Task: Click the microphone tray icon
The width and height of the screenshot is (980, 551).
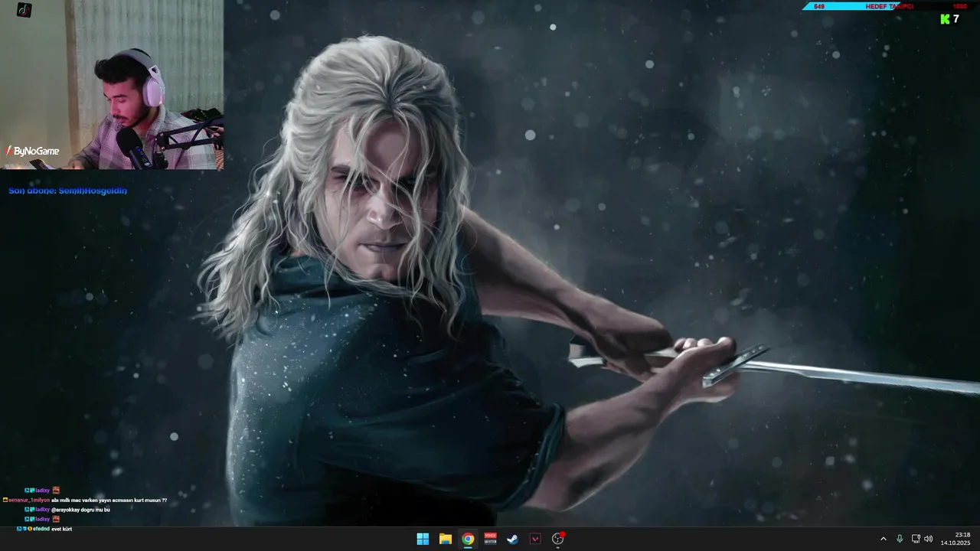Action: (900, 539)
